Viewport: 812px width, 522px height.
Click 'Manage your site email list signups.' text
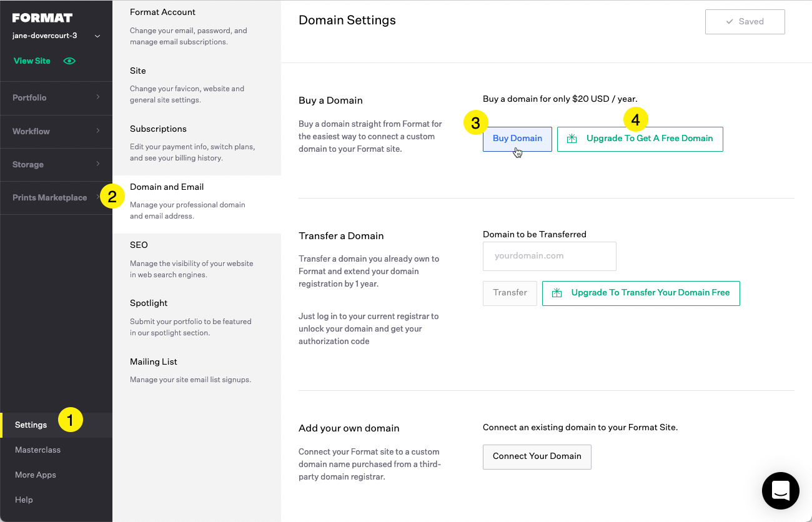click(x=191, y=380)
